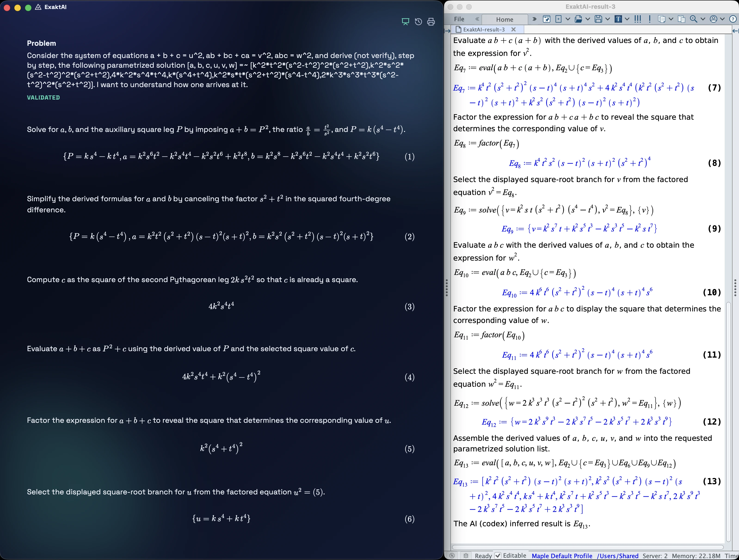The width and height of the screenshot is (739, 560).
Task: Click the 'Ready' status text
Action: coord(483,556)
